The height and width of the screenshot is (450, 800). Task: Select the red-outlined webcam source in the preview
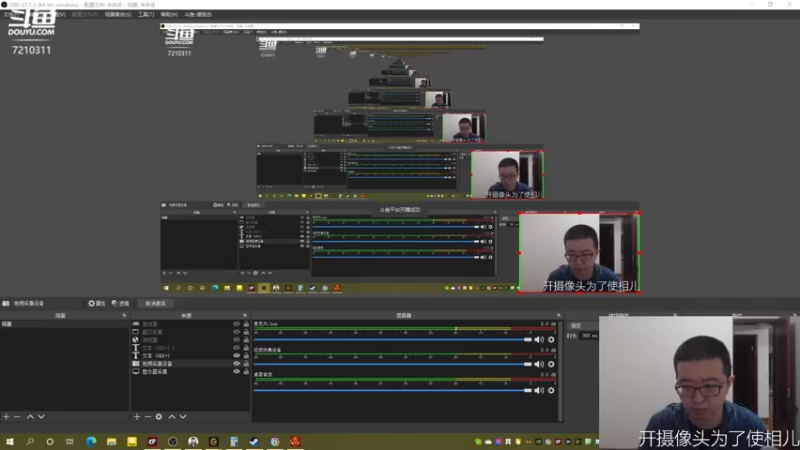pos(580,253)
